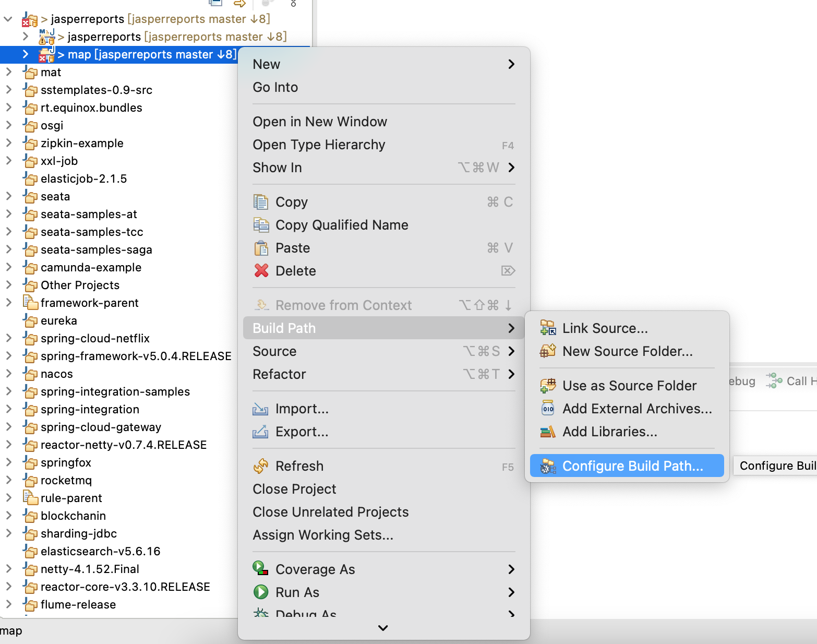817x644 pixels.
Task: Open the Coverage As submenu arrow
Action: 511,569
